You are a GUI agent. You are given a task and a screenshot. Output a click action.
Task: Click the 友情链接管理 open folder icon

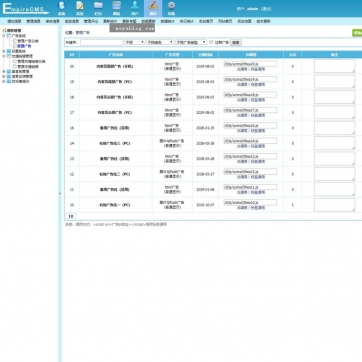(9, 56)
